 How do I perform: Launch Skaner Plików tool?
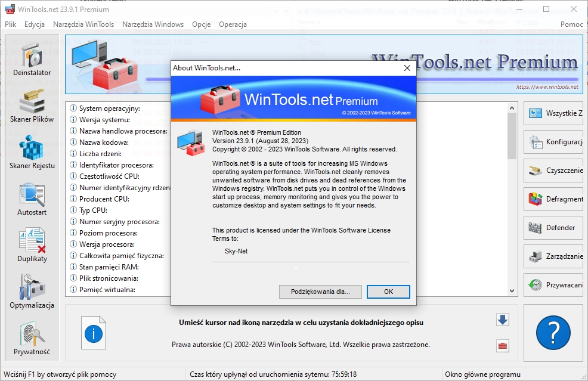[x=32, y=107]
